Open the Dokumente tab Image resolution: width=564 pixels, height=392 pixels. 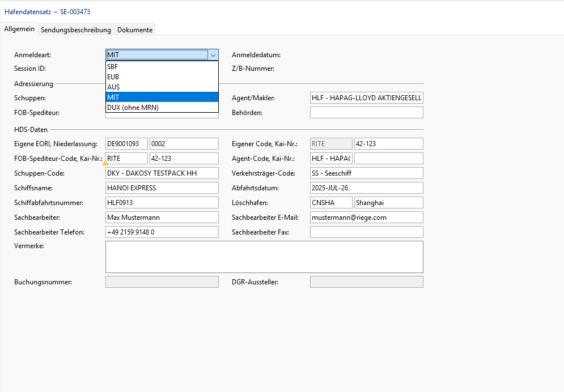pyautogui.click(x=135, y=30)
